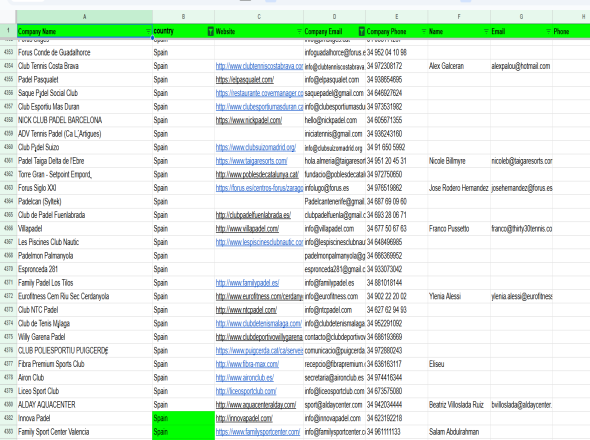The width and height of the screenshot is (590, 440).
Task: Select row 4375 by its row number
Action: click(8, 337)
